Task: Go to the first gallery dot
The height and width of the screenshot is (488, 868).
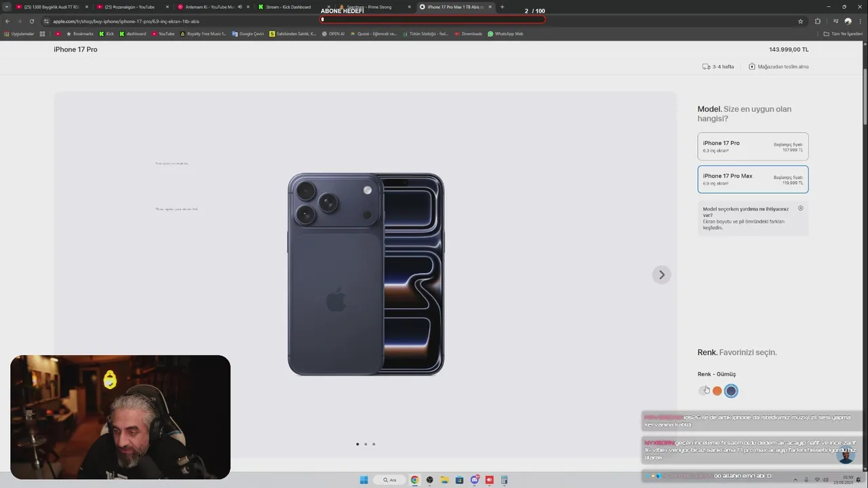Action: 357,444
